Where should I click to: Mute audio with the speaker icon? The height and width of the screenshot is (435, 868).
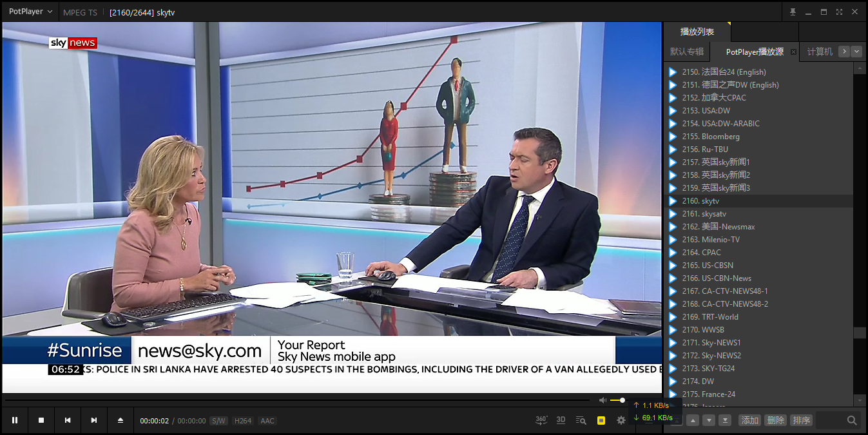tap(603, 400)
